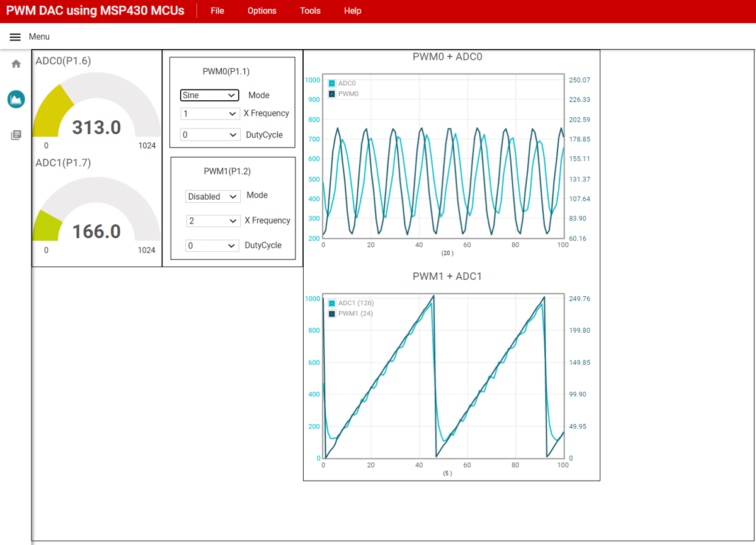The image size is (756, 545).
Task: Click the PWM1 + ADC1 sawtooth chart
Action: [x=443, y=378]
